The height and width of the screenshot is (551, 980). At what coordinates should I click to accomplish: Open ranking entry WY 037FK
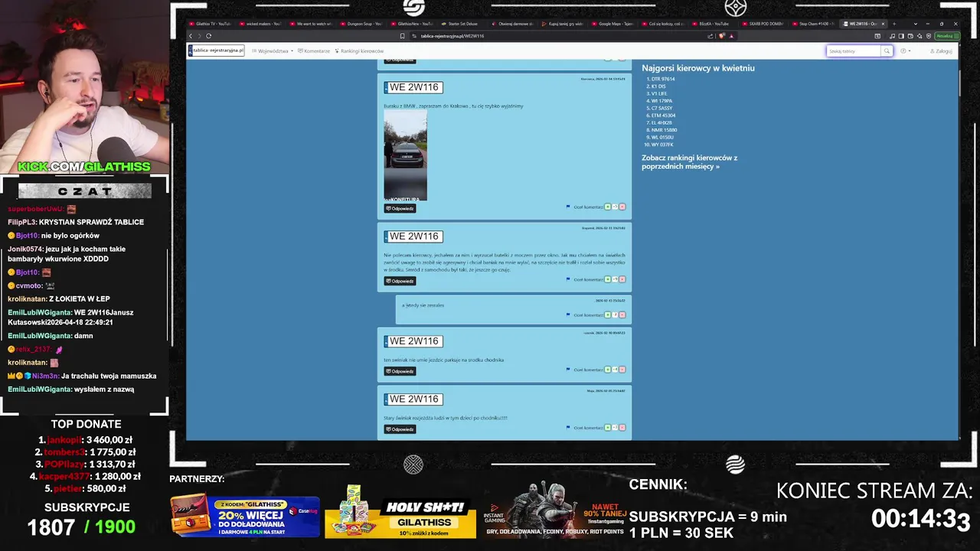coord(662,145)
